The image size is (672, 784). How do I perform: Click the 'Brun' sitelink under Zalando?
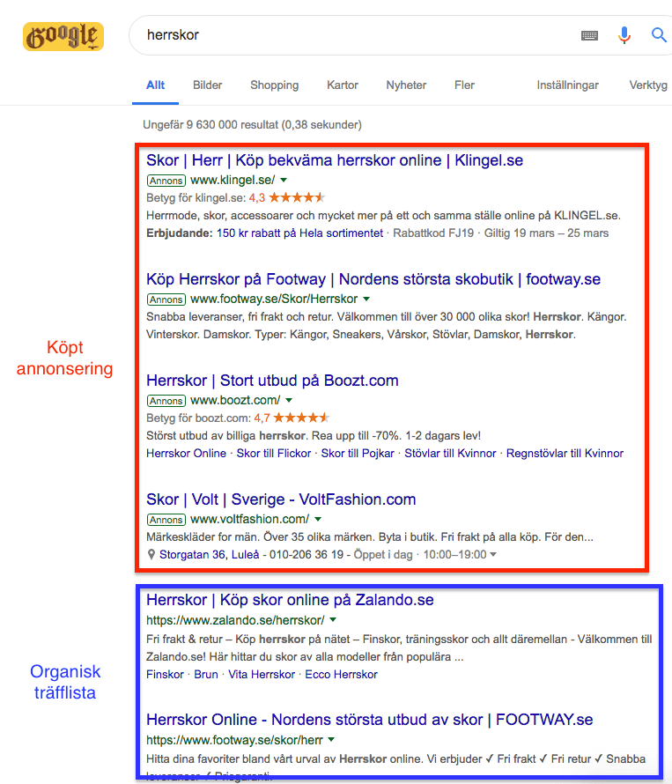(x=206, y=675)
